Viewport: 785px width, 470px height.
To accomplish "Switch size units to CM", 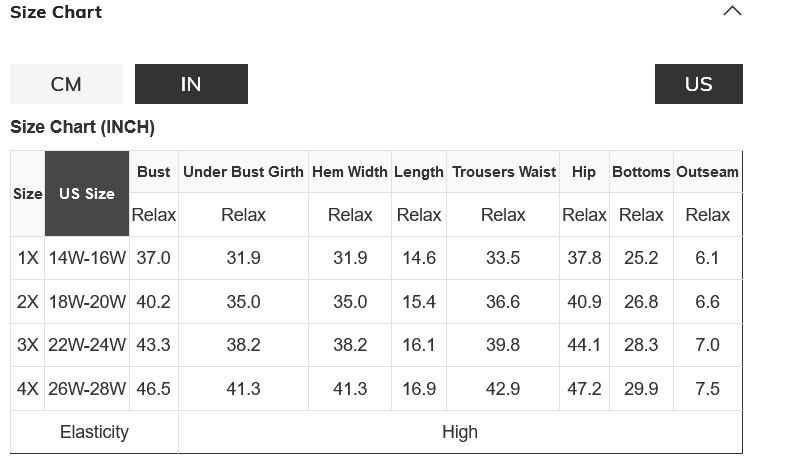I will pyautogui.click(x=66, y=84).
